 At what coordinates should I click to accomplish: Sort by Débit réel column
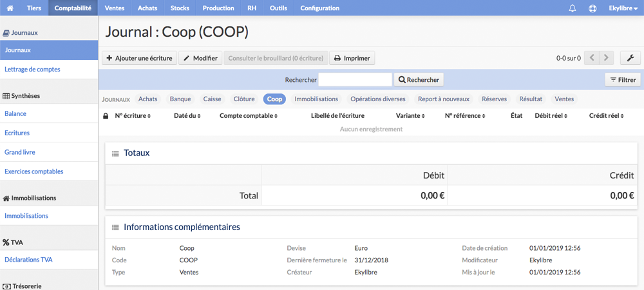(551, 116)
